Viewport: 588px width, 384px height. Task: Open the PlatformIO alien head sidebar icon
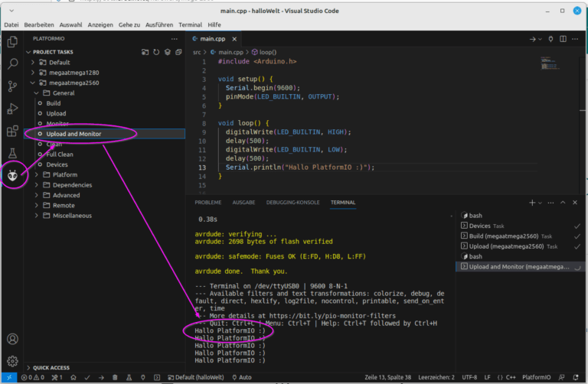tap(12, 176)
